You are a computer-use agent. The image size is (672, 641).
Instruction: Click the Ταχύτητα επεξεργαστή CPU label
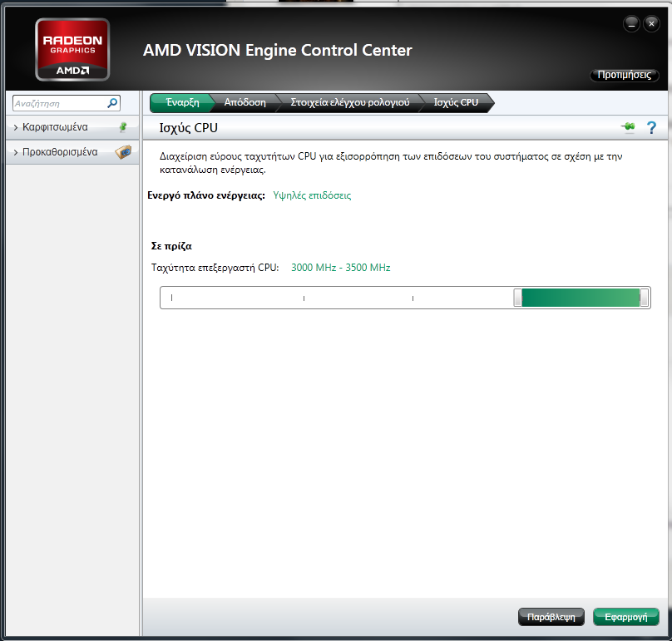pos(215,268)
